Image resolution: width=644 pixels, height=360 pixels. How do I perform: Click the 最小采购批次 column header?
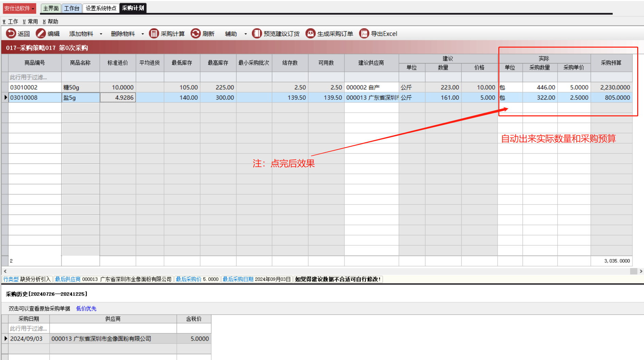(254, 63)
